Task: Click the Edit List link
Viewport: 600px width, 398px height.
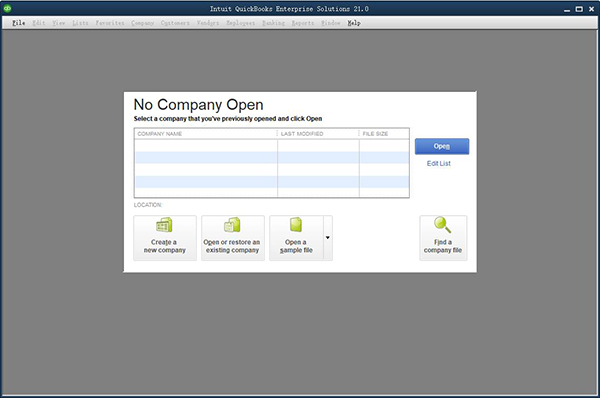Action: pos(439,163)
